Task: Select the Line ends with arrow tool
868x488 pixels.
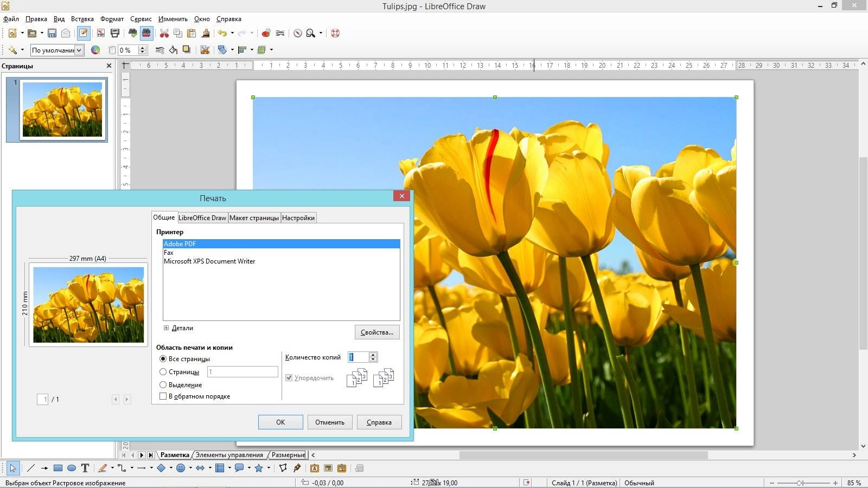Action: coord(44,468)
